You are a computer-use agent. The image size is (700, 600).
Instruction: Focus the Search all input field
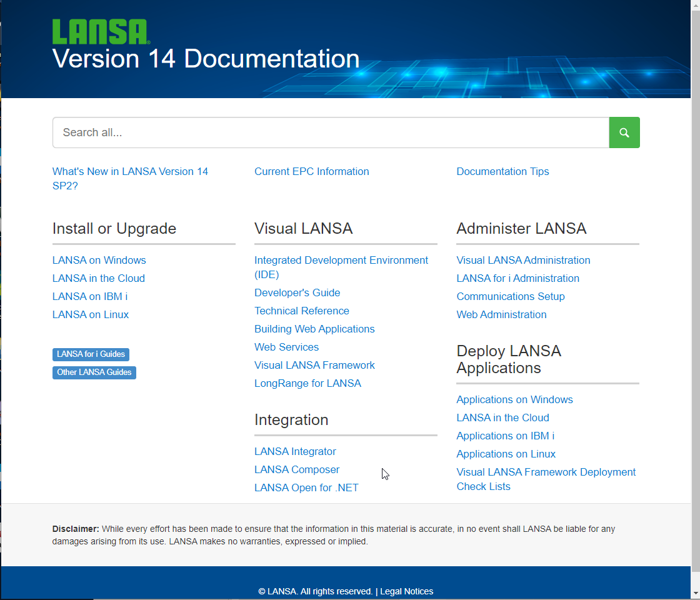pos(331,132)
